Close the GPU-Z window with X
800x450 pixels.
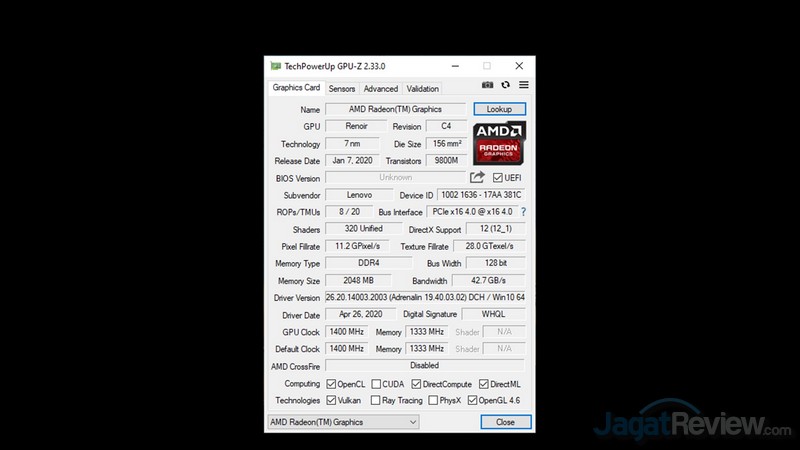pyautogui.click(x=519, y=66)
